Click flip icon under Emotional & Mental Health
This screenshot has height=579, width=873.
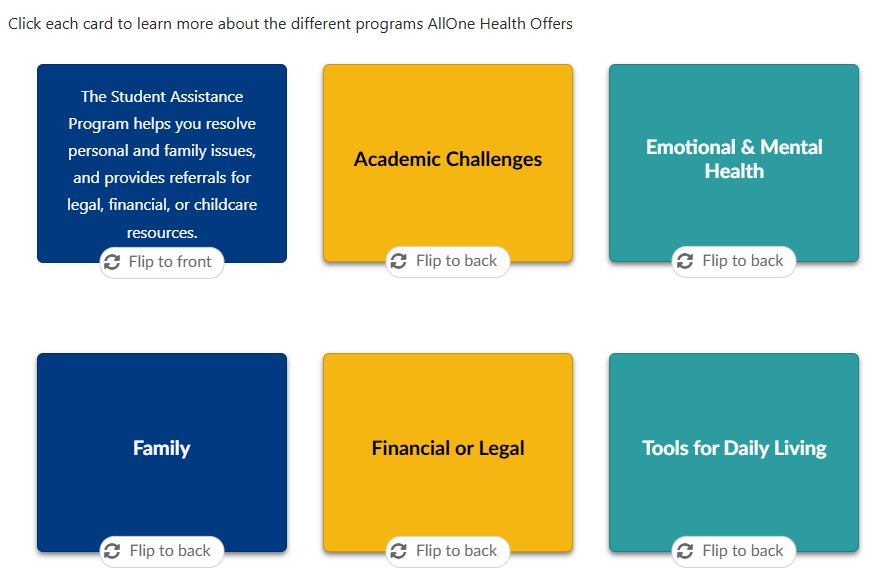pyautogui.click(x=684, y=261)
